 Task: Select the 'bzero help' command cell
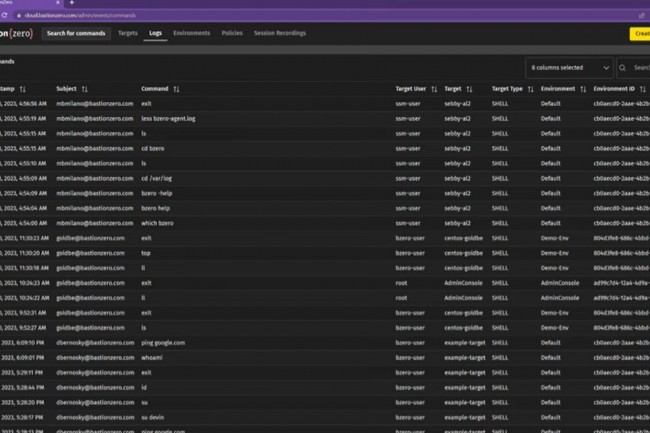pyautogui.click(x=155, y=208)
